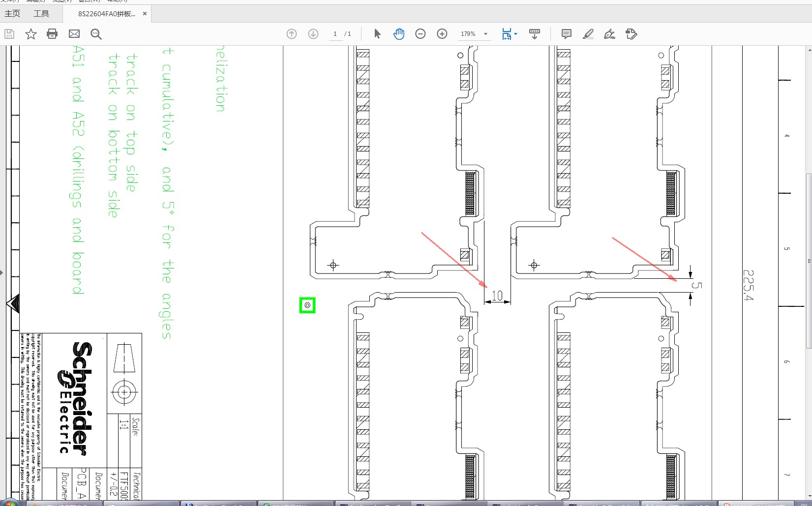Click the scrolling mode icon
Viewport: 812px width, 506px height.
535,34
